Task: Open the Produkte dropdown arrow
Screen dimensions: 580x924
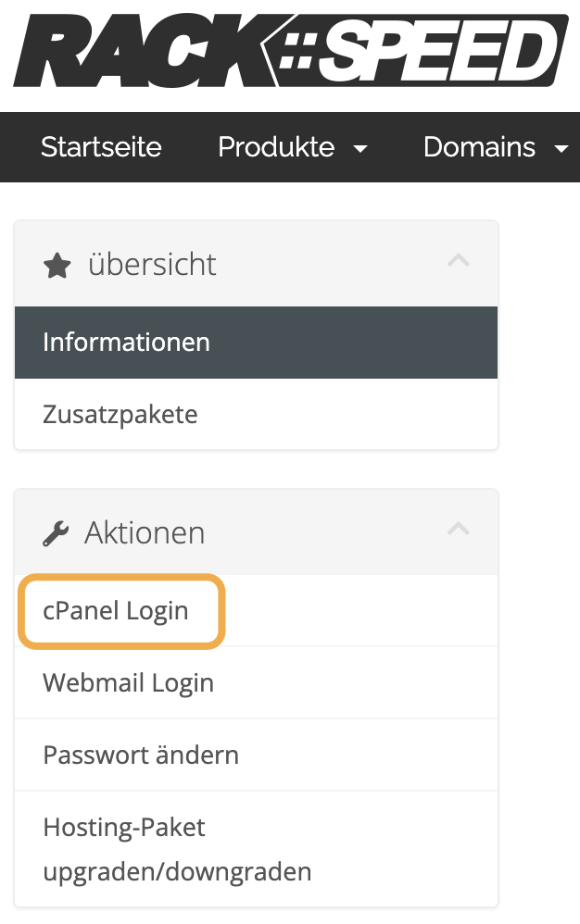Action: [x=361, y=149]
